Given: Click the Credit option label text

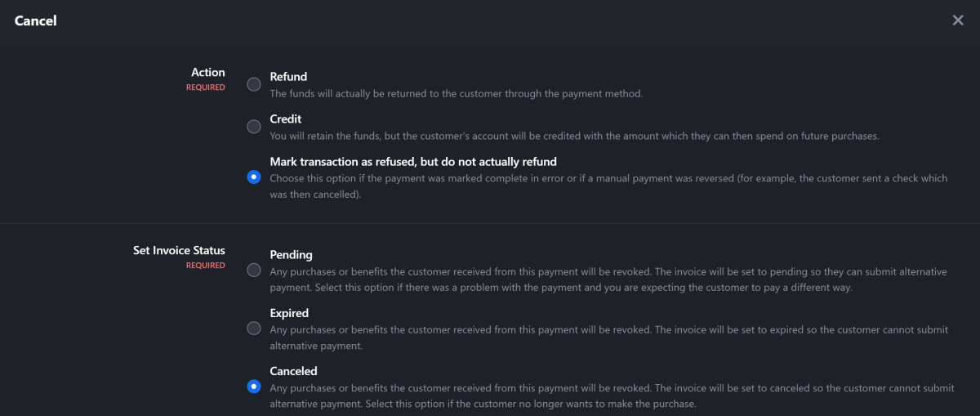Looking at the screenshot, I should pyautogui.click(x=286, y=119).
